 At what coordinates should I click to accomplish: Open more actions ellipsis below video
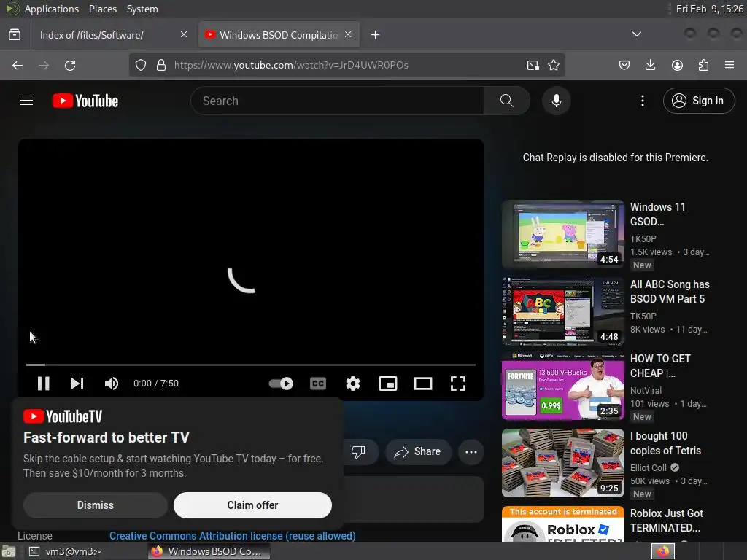tap(471, 452)
